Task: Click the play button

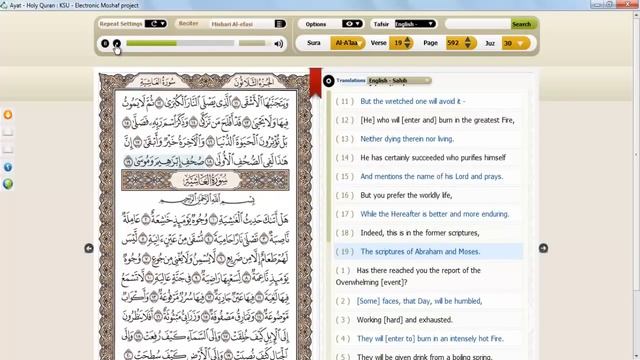Action: pos(117,43)
